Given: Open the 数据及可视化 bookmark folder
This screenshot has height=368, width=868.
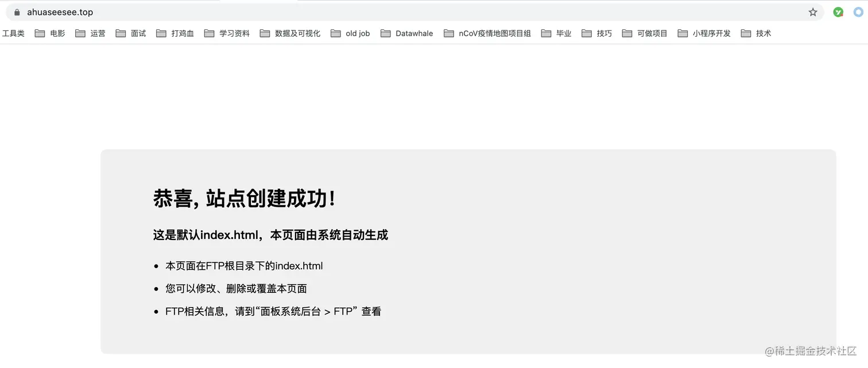Looking at the screenshot, I should 290,33.
